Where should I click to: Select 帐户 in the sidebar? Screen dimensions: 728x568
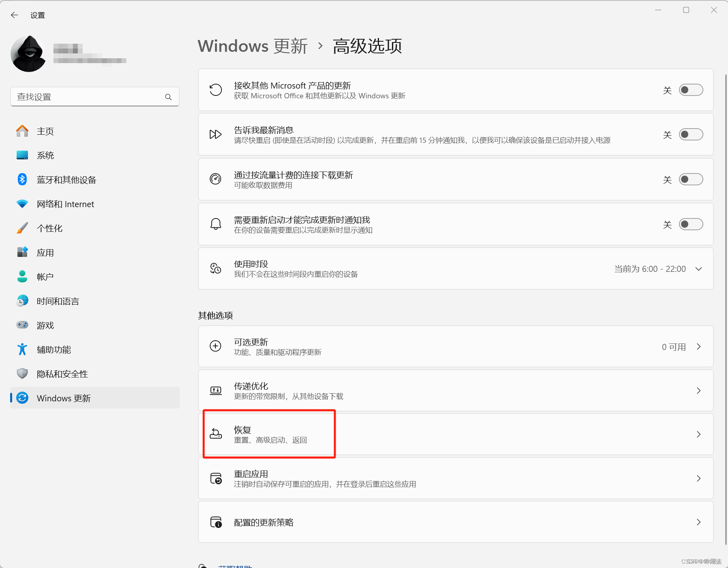tap(95, 277)
